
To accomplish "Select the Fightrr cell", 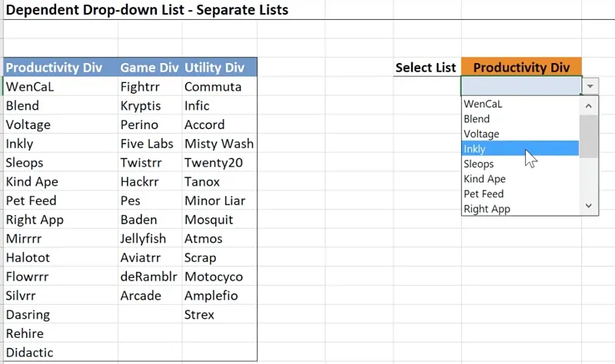I will pyautogui.click(x=140, y=87).
